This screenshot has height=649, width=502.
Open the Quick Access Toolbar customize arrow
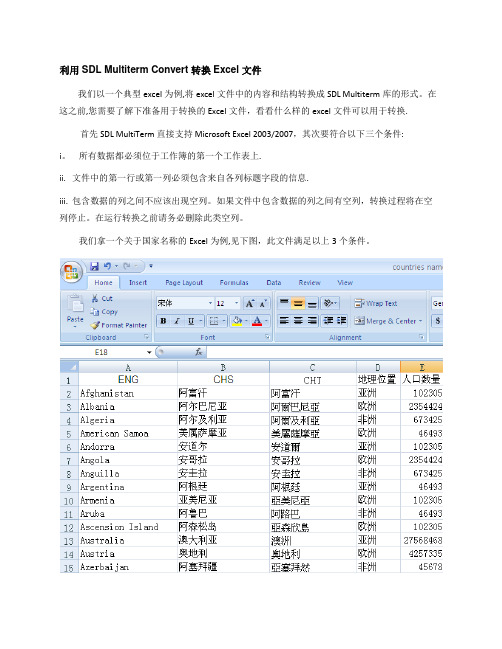[151, 266]
